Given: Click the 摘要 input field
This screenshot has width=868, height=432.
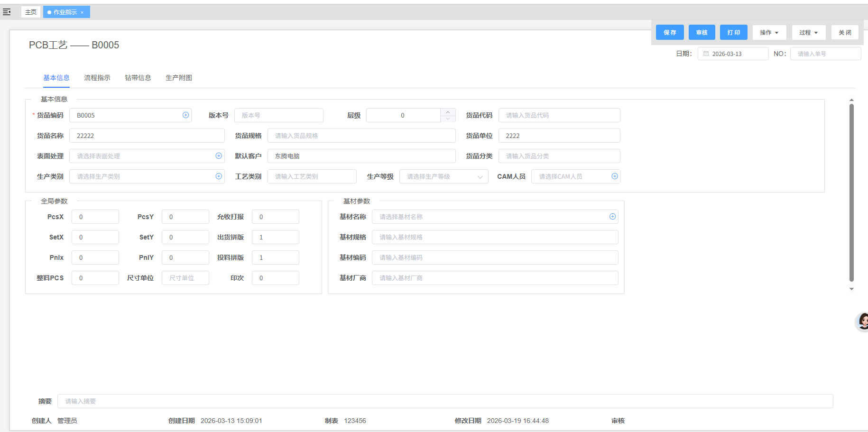Looking at the screenshot, I should pos(445,401).
